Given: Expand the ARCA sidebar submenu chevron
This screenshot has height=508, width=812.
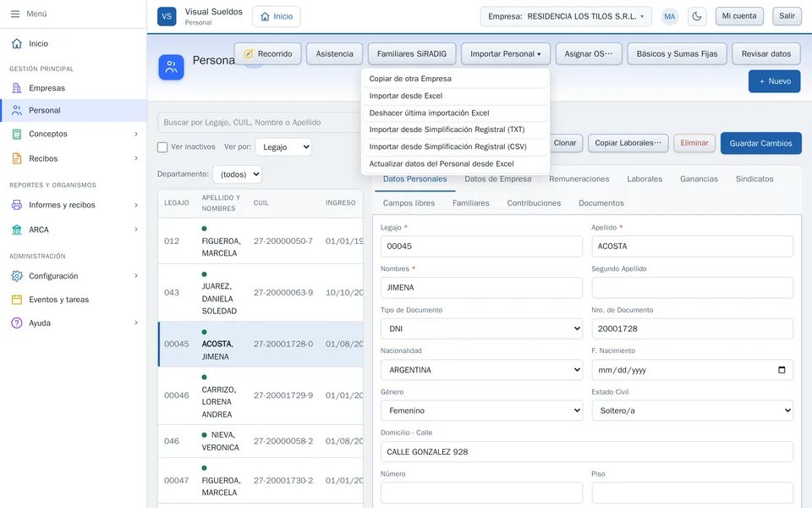Looking at the screenshot, I should pyautogui.click(x=136, y=229).
